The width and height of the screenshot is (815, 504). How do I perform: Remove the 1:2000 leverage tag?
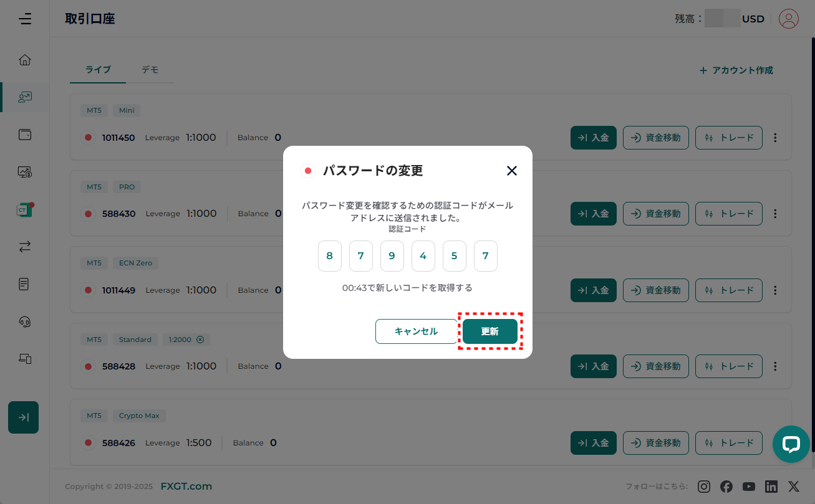pos(200,340)
